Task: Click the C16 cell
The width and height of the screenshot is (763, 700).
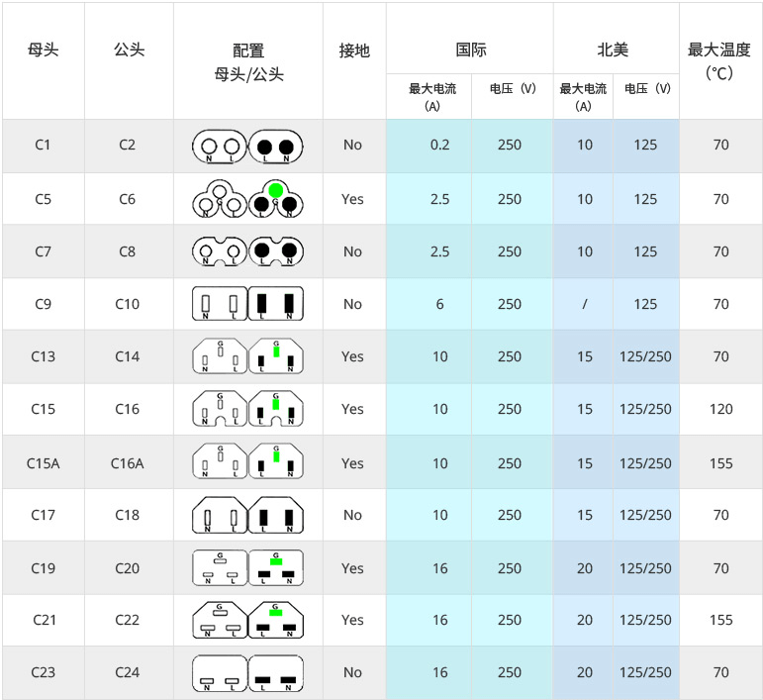Action: tap(127, 409)
